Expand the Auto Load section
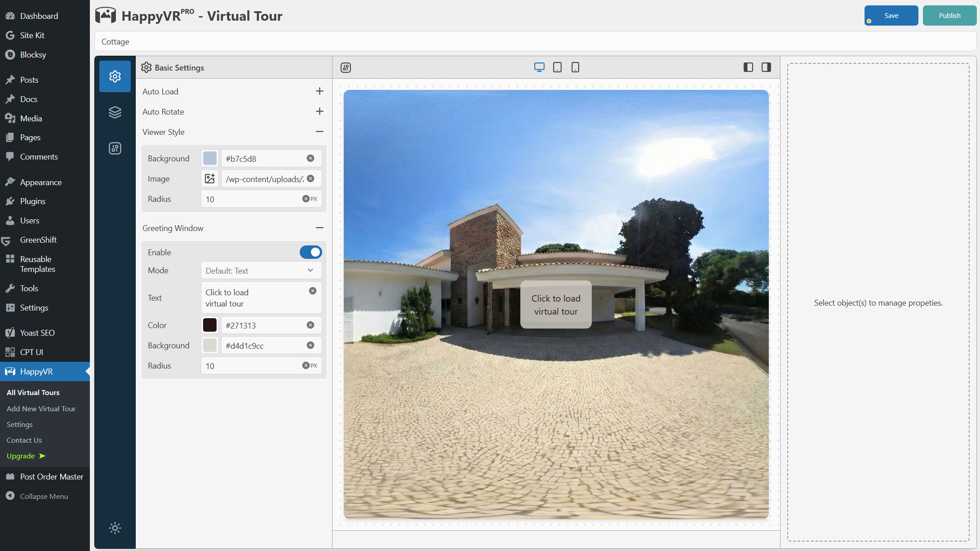 click(x=319, y=91)
